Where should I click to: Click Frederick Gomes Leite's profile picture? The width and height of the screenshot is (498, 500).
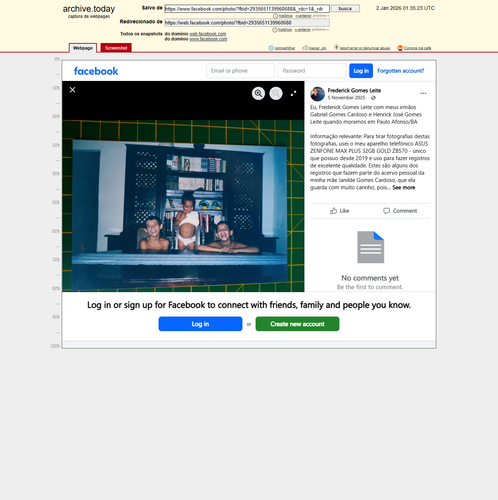(x=317, y=94)
